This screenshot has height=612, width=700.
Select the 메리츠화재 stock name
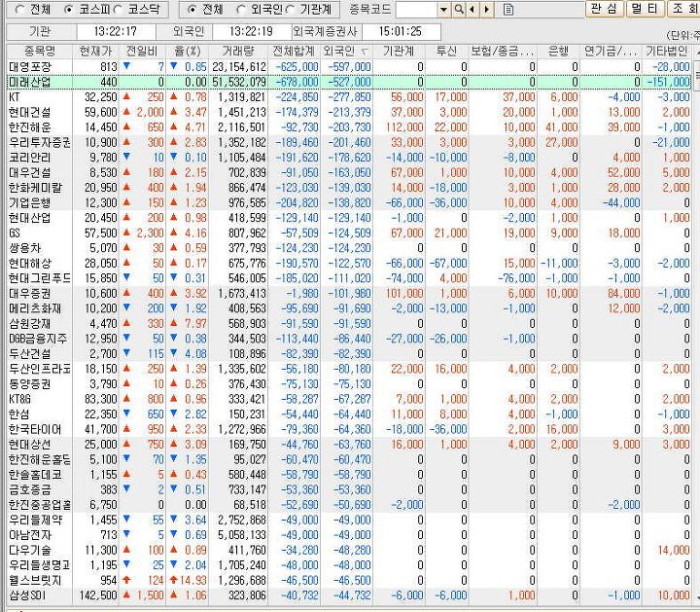click(x=35, y=308)
